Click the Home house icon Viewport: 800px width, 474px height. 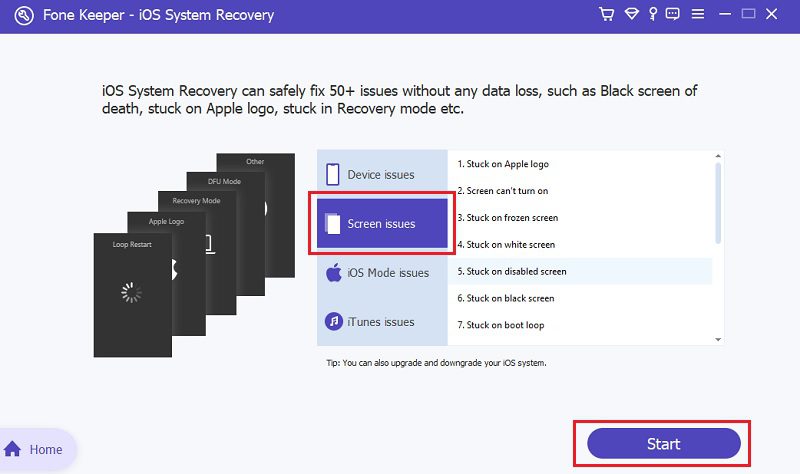14,449
